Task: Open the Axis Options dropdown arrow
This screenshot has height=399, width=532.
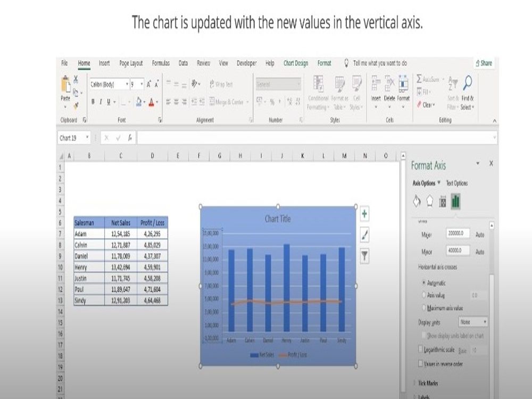Action: coord(439,182)
